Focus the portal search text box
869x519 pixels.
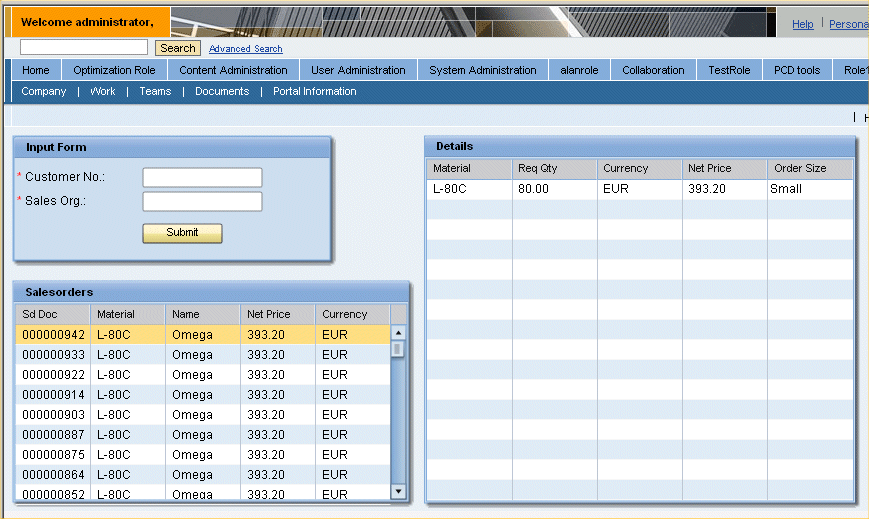pyautogui.click(x=84, y=47)
